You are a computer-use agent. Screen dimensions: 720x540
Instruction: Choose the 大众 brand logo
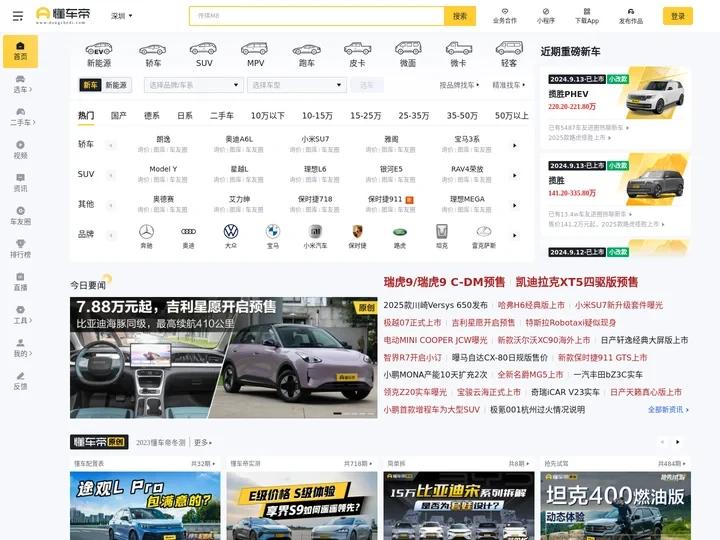point(231,236)
